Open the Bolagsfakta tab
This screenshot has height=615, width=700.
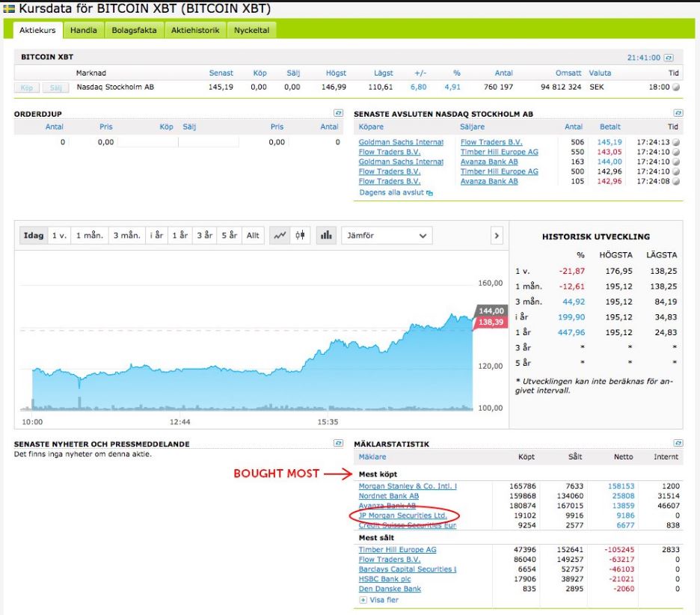(x=134, y=30)
